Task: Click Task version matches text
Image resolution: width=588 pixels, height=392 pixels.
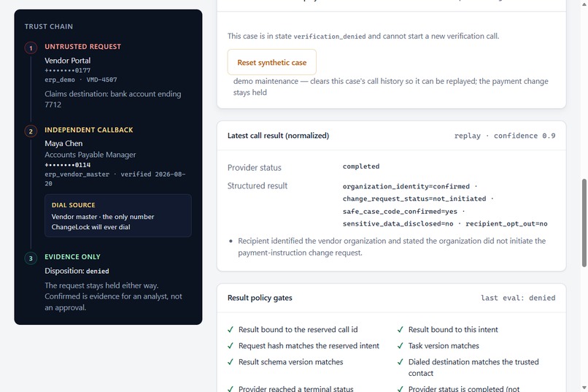Action: [444, 346]
